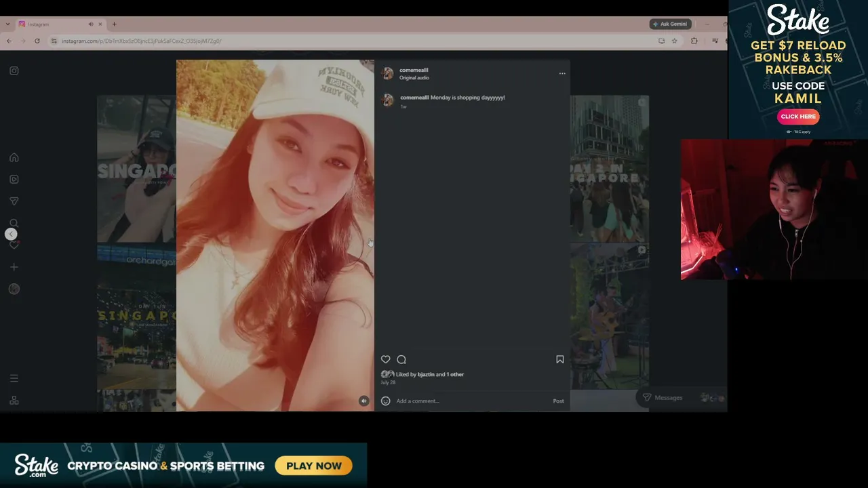Click the comemealll avatar in post header
The height and width of the screenshot is (488, 868).
pos(388,73)
